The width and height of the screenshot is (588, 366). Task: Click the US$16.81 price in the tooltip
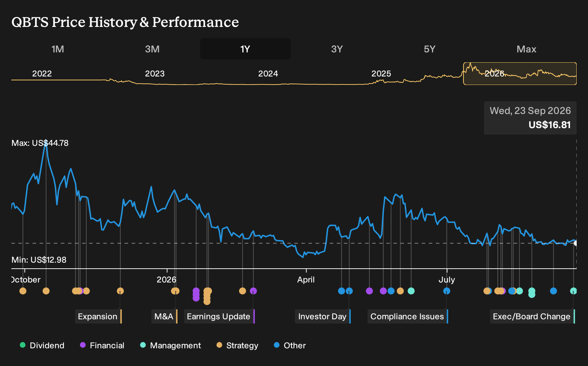(549, 125)
